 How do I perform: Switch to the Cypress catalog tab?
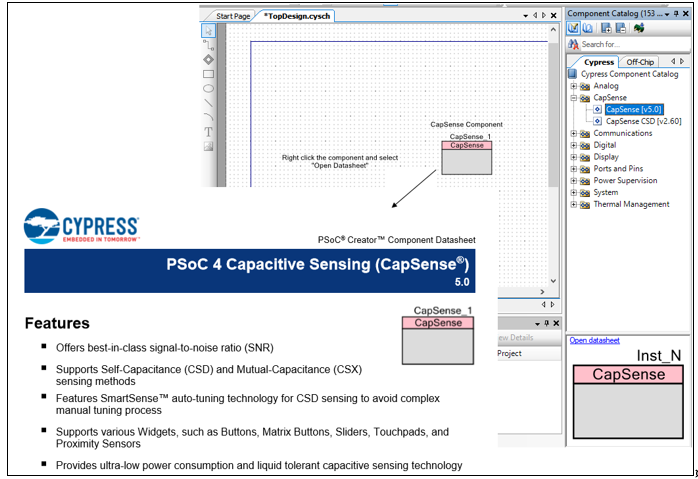click(599, 62)
